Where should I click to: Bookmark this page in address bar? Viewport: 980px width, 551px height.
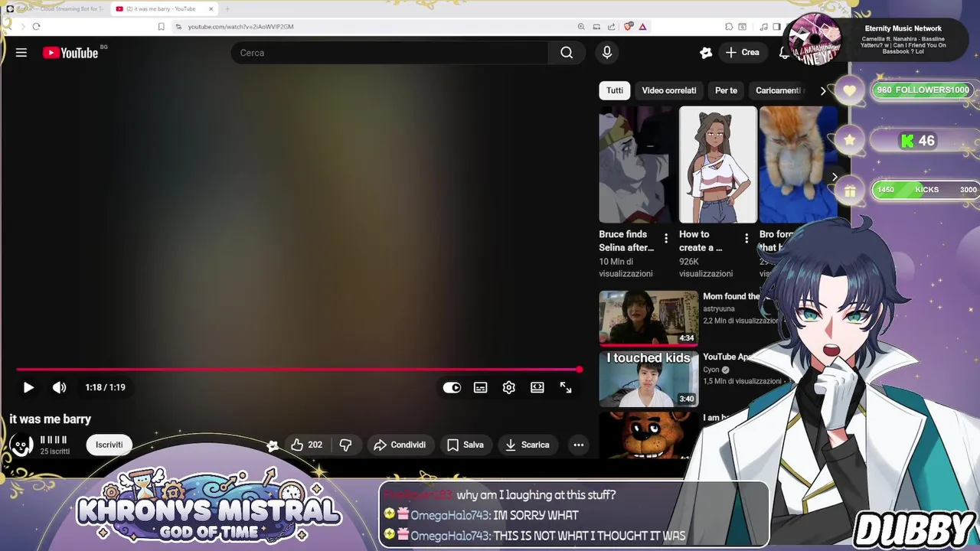coord(161,27)
